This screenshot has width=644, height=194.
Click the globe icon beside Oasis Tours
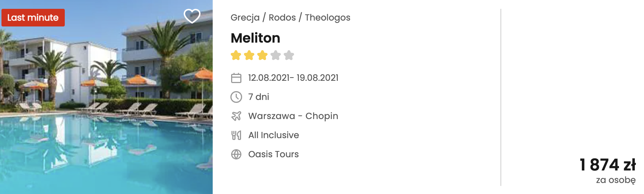point(236,154)
